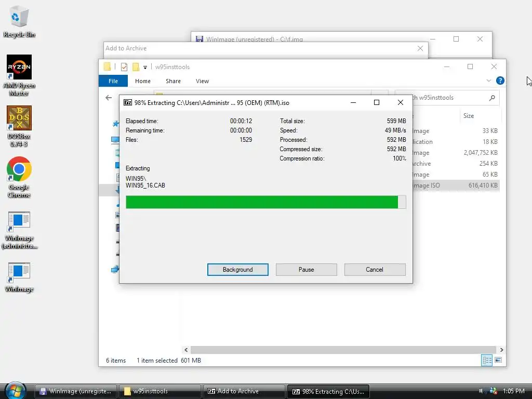Launch AMD Ryzen Master shortcut
This screenshot has width=532, height=399.
tap(19, 75)
